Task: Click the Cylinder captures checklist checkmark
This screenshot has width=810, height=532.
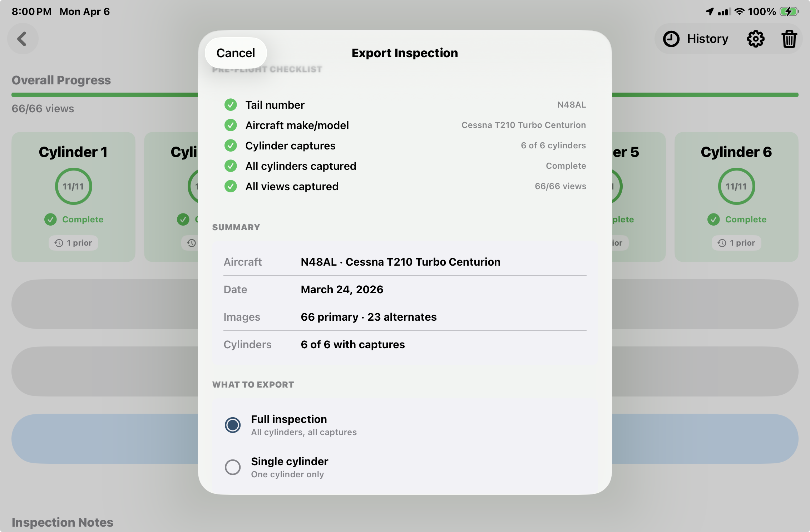Action: pos(231,146)
